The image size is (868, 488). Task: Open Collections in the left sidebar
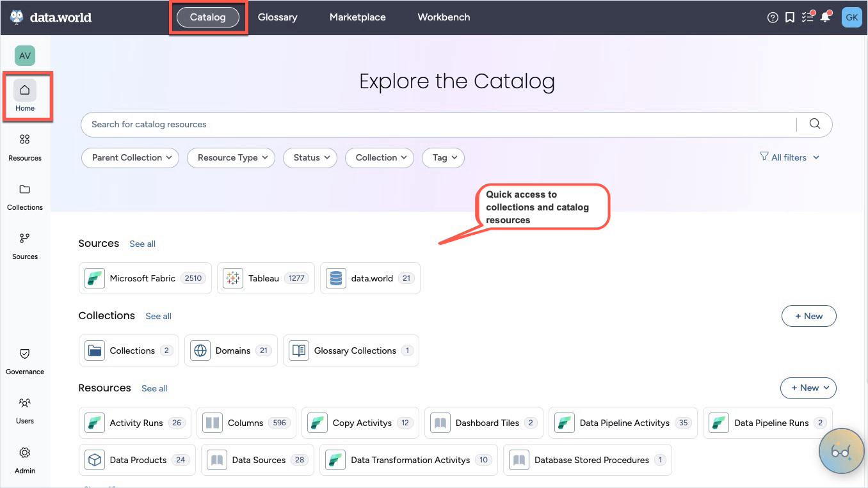[25, 195]
